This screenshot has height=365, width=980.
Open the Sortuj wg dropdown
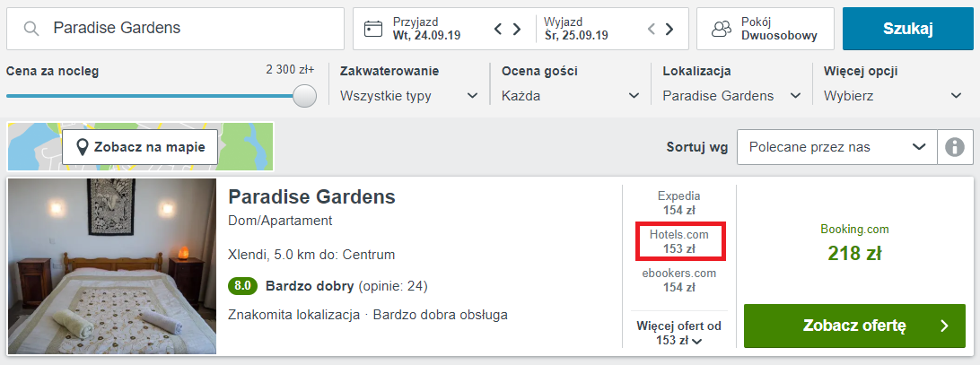click(x=837, y=147)
